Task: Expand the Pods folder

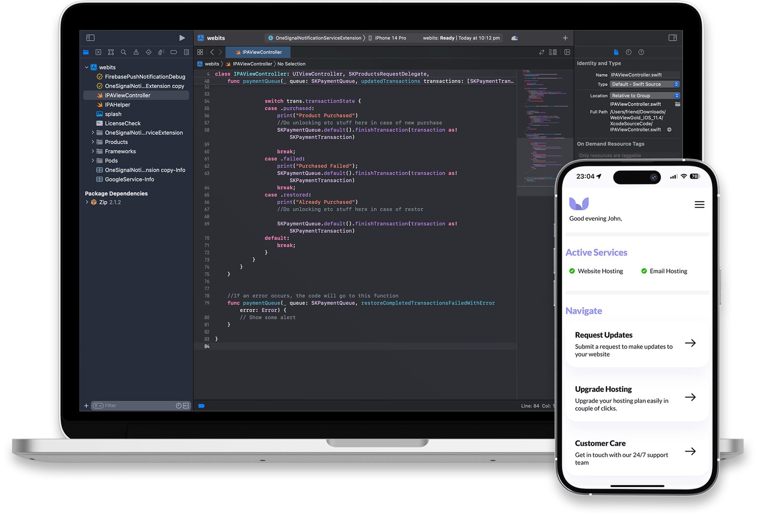Action: pos(93,160)
